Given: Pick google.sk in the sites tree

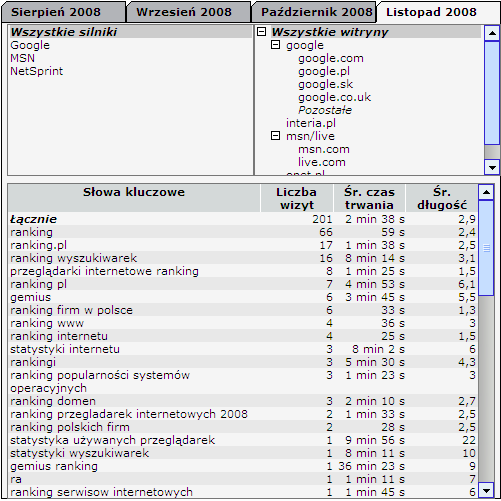Looking at the screenshot, I should coord(325,84).
